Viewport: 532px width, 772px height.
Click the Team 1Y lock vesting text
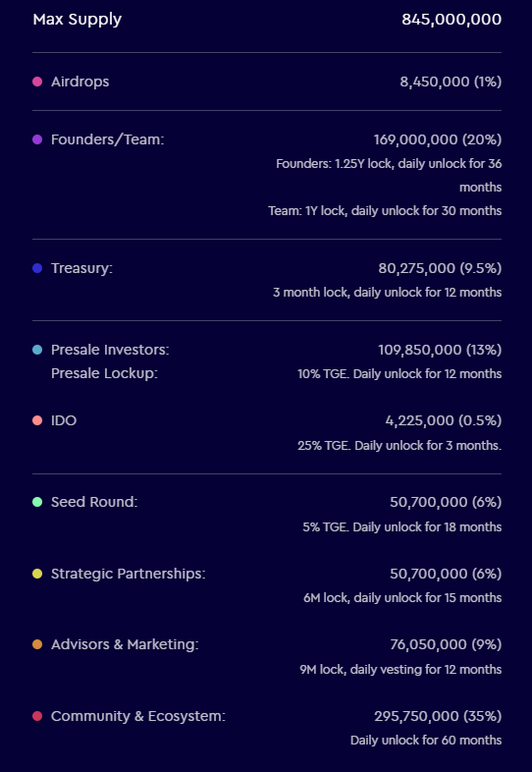click(x=385, y=211)
